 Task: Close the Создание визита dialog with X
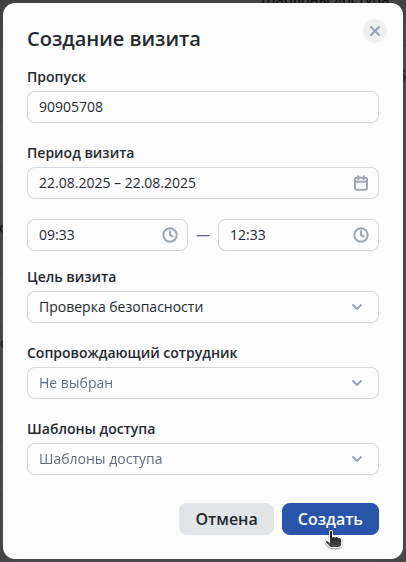pyautogui.click(x=374, y=31)
